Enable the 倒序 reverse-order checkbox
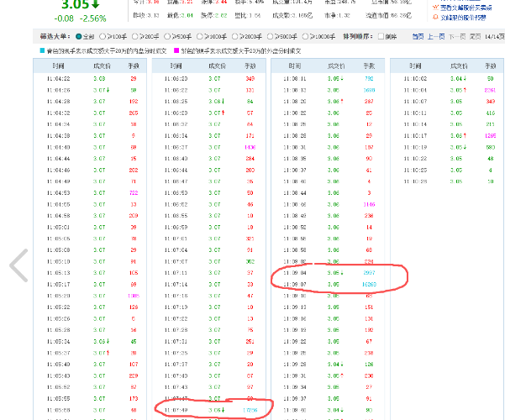Viewport: 505px width, 420px height. click(381, 36)
